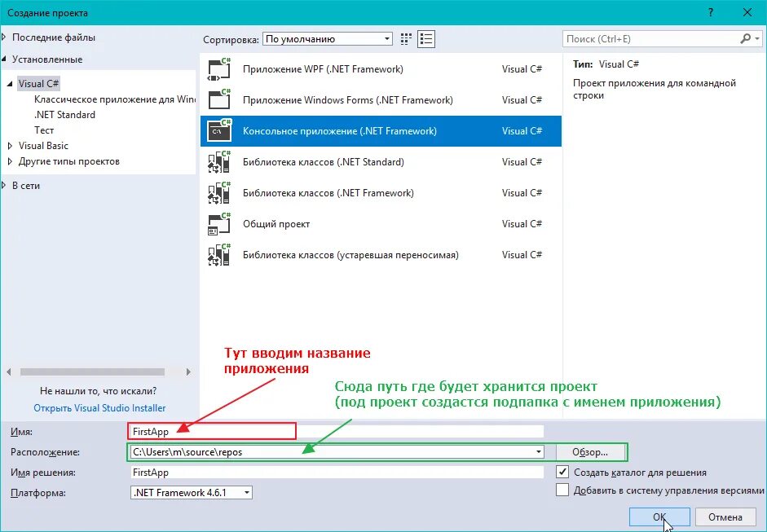Open the location path dropdown arrow
Viewport: 767px width, 532px height.
pyautogui.click(x=539, y=452)
